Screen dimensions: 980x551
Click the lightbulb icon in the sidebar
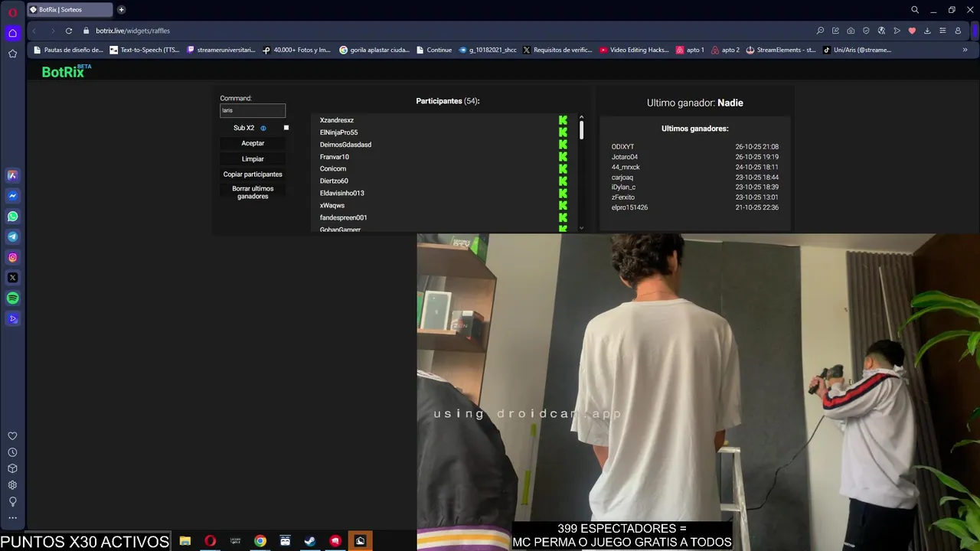point(12,502)
